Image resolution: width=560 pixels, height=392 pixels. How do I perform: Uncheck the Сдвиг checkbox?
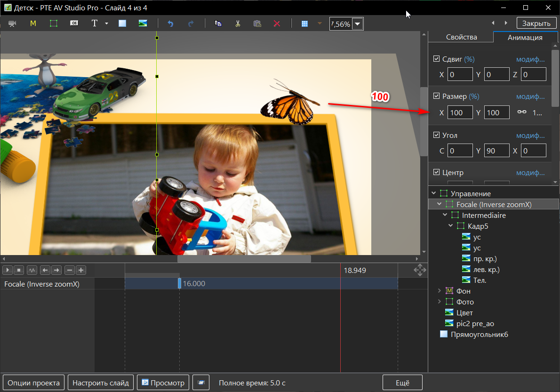click(436, 59)
